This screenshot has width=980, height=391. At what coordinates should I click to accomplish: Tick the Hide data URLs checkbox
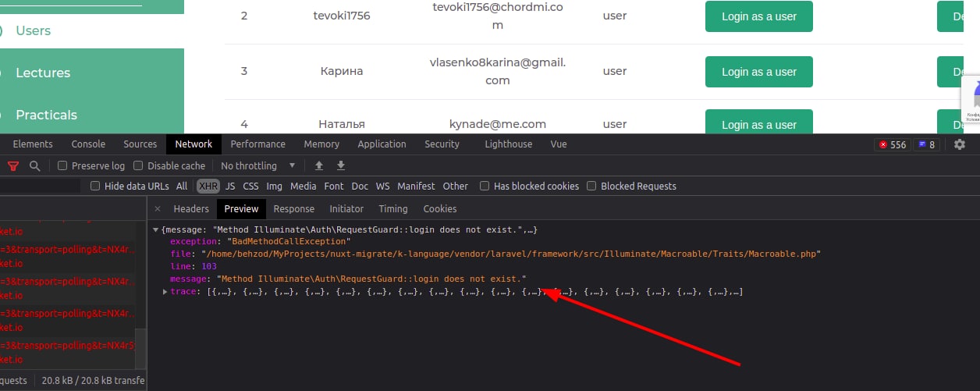[x=95, y=186]
